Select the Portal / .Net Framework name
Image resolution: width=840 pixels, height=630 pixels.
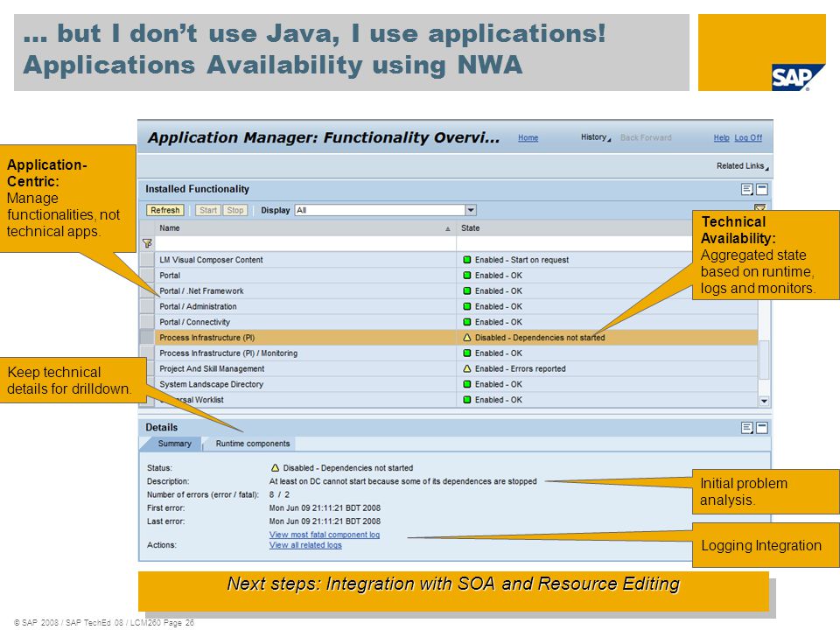201,290
